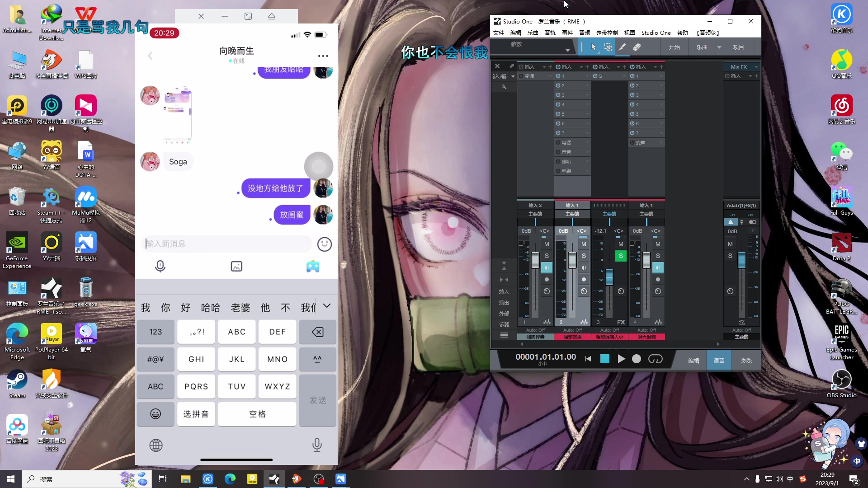
Task: Toggle metronome on main output strip
Action: point(731,222)
